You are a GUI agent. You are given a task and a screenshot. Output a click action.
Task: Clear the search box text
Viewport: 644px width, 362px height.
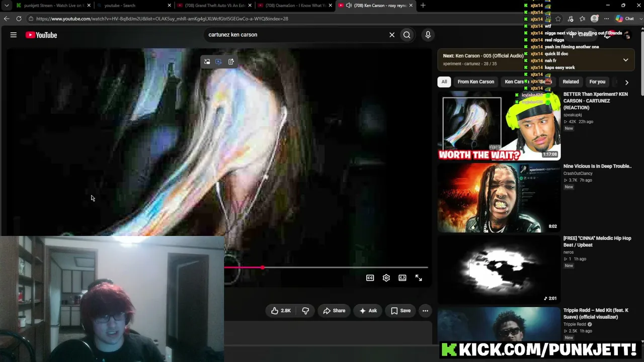coord(392,35)
